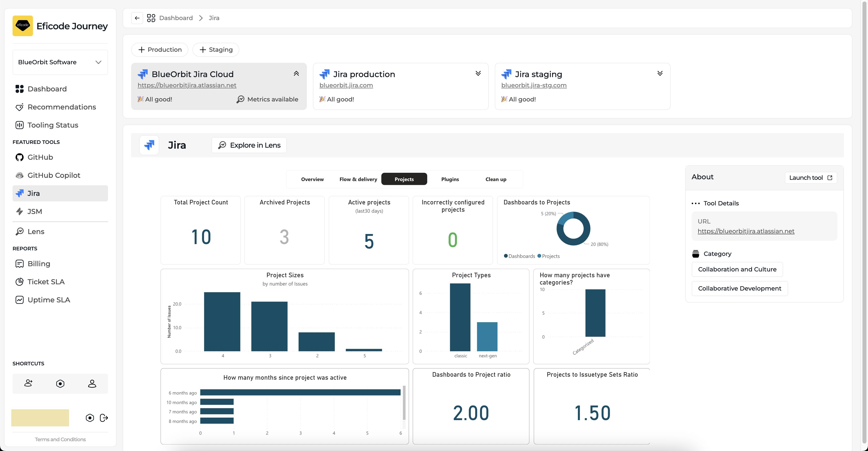The height and width of the screenshot is (451, 868).
Task: Open the Ticket SLA report
Action: [46, 281]
